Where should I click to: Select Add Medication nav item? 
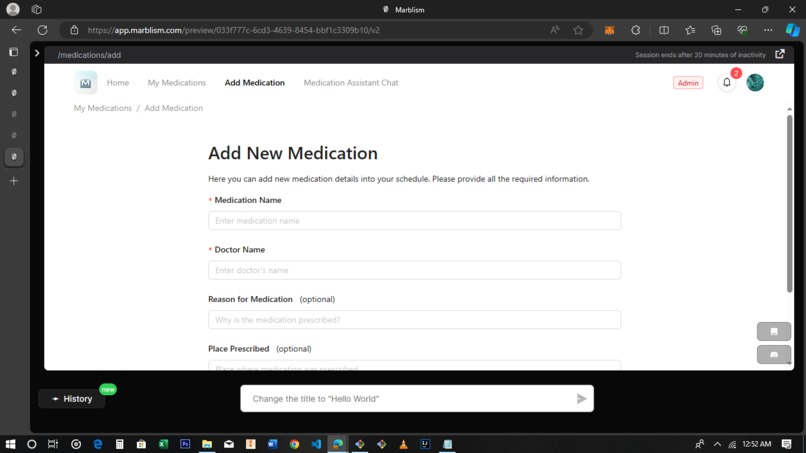coord(254,83)
